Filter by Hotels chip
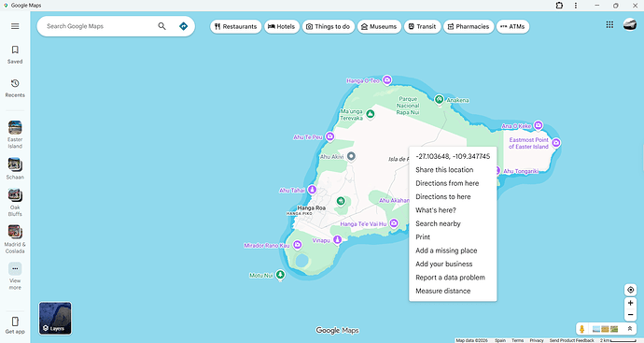644x343 pixels. click(x=282, y=27)
